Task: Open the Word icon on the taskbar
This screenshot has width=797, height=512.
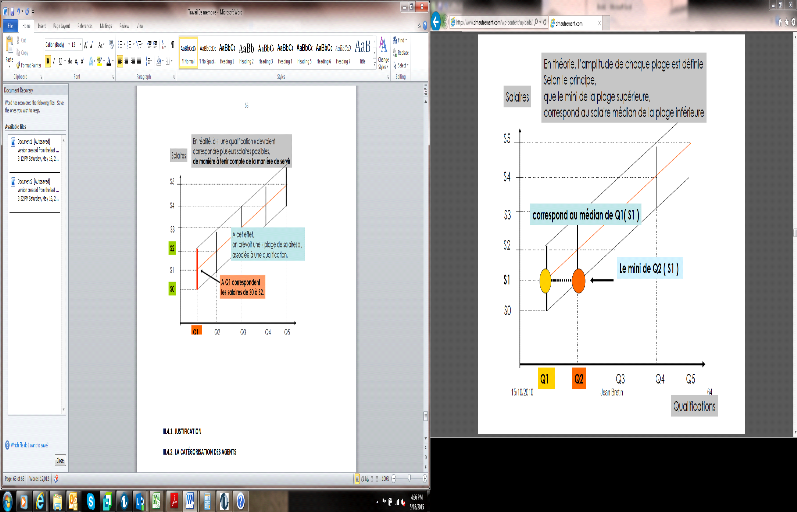Action: (x=191, y=499)
